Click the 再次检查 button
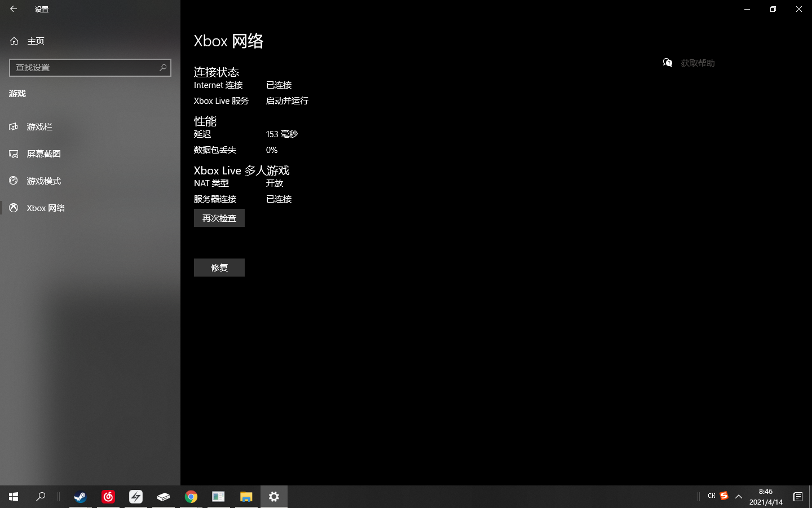The height and width of the screenshot is (508, 812). pyautogui.click(x=219, y=218)
